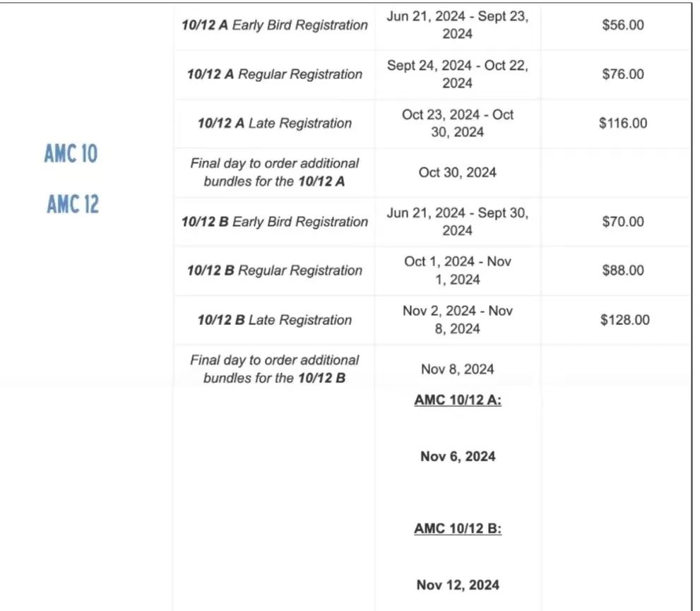Click the AMC 12 heading

[x=72, y=204]
